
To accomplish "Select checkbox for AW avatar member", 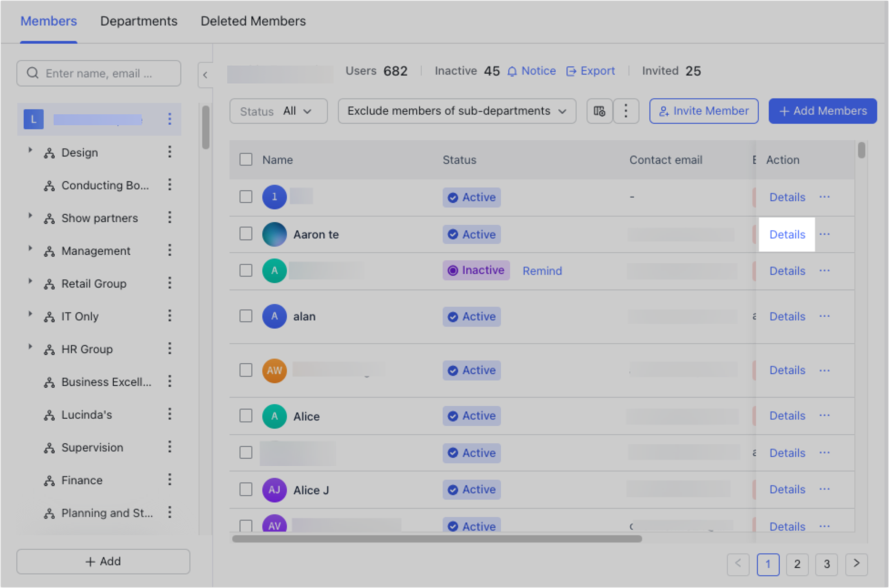I will click(x=246, y=370).
